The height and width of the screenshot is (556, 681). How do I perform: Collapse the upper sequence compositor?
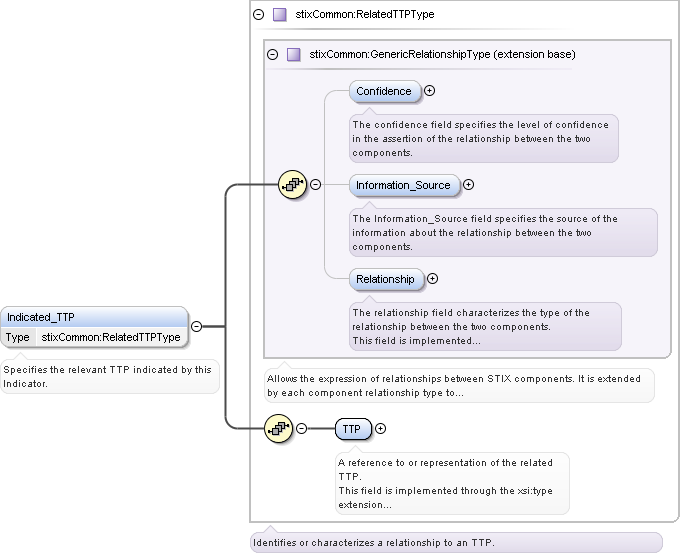click(x=316, y=184)
